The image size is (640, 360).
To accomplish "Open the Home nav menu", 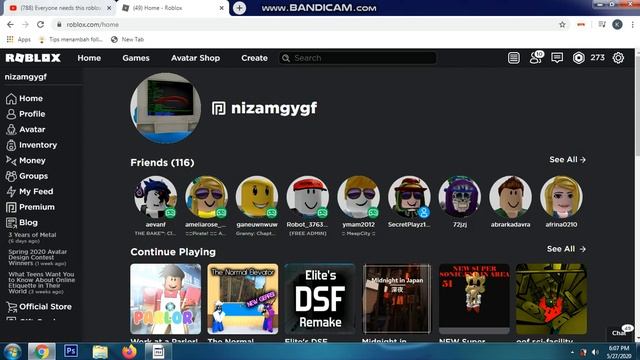I will [89, 58].
